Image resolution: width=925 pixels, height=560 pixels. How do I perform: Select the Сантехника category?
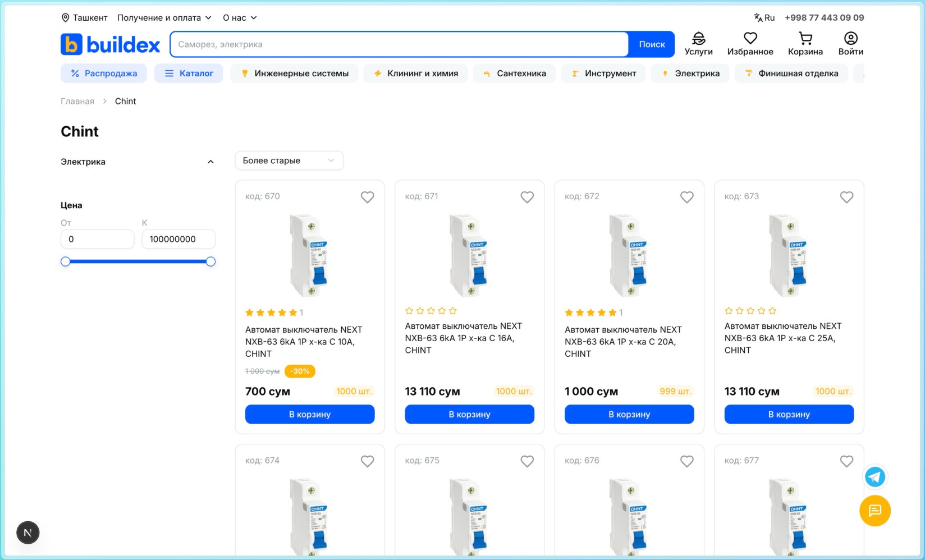(514, 74)
